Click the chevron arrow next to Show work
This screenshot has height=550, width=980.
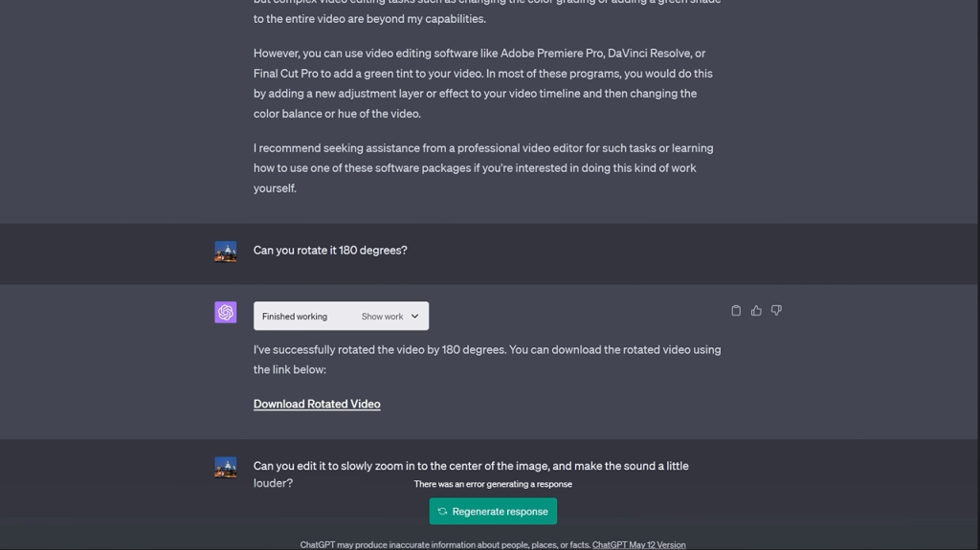click(x=414, y=317)
